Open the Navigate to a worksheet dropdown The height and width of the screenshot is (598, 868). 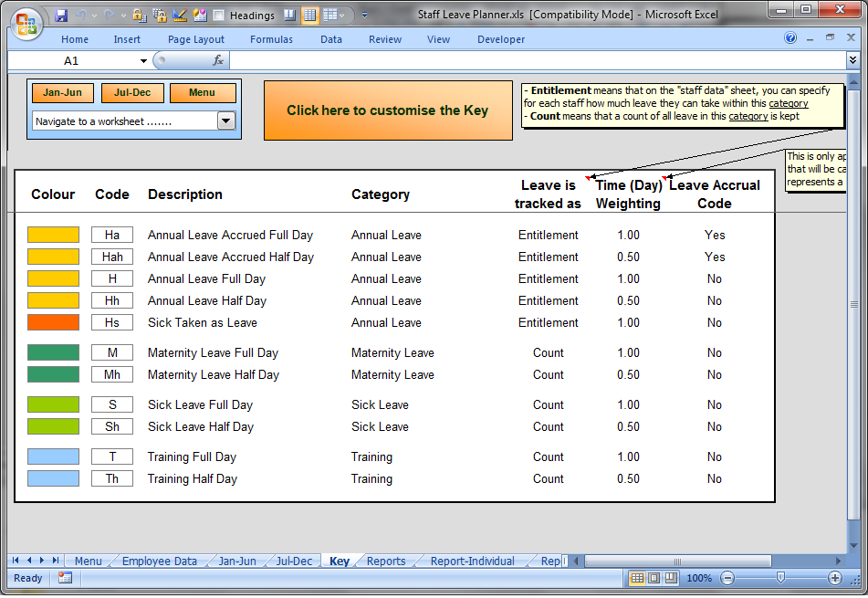pyautogui.click(x=226, y=121)
